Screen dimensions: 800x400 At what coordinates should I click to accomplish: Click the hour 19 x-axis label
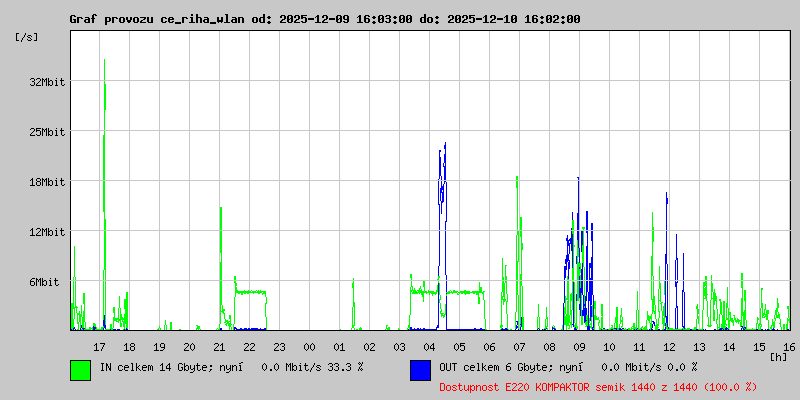159,347
